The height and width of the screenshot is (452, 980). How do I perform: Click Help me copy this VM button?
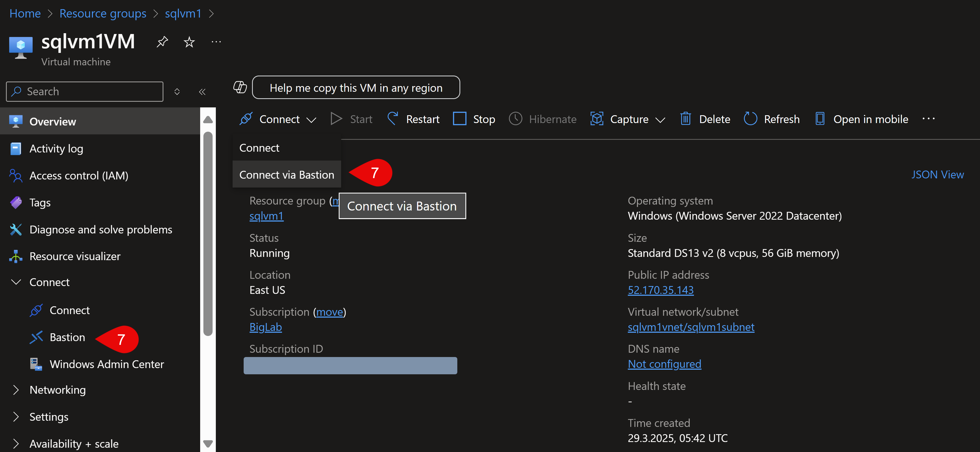356,87
